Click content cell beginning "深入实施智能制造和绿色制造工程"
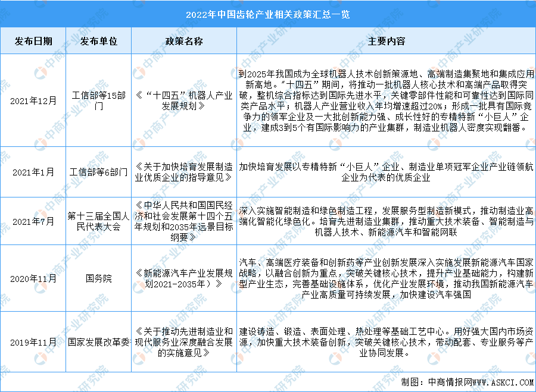The height and width of the screenshot is (392, 536). tap(387, 221)
